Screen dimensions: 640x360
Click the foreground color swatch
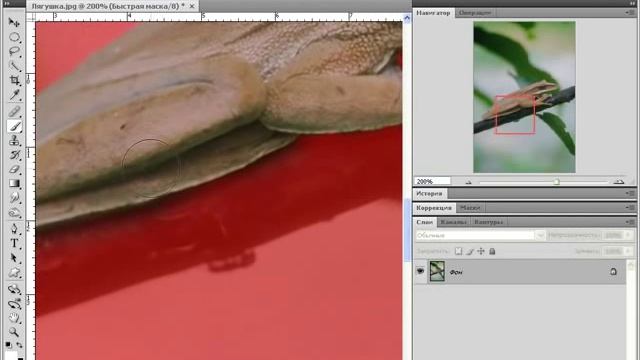coord(11,356)
